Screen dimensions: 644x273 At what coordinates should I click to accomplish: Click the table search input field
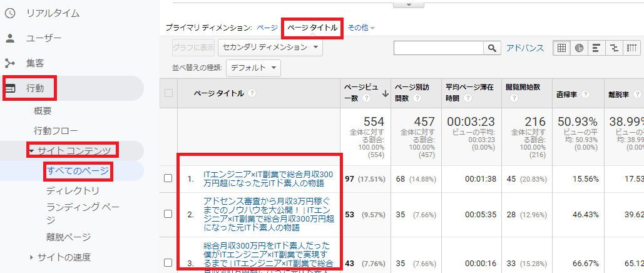(438, 48)
